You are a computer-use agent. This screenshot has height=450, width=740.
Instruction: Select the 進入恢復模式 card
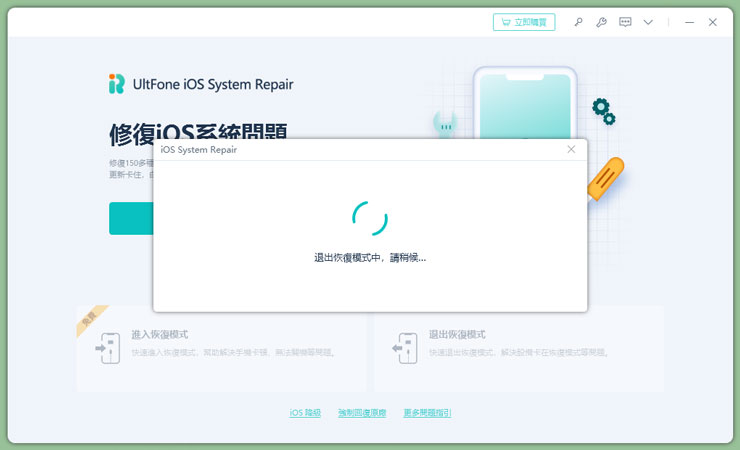[x=221, y=348]
